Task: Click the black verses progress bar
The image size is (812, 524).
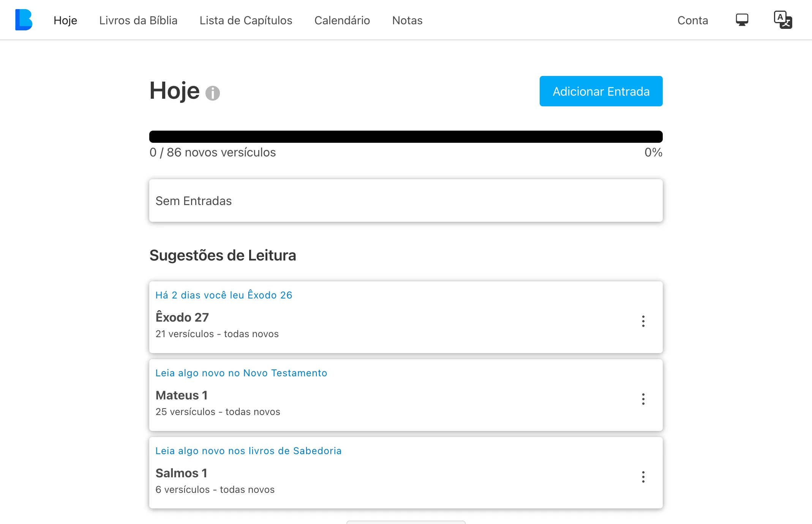Action: [406, 137]
